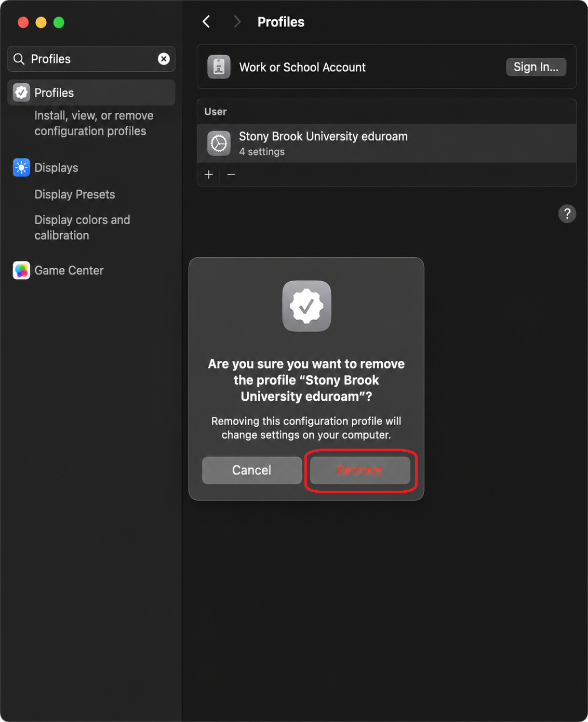Close the window with the red button
Screen dimensions: 588x722
tap(23, 22)
